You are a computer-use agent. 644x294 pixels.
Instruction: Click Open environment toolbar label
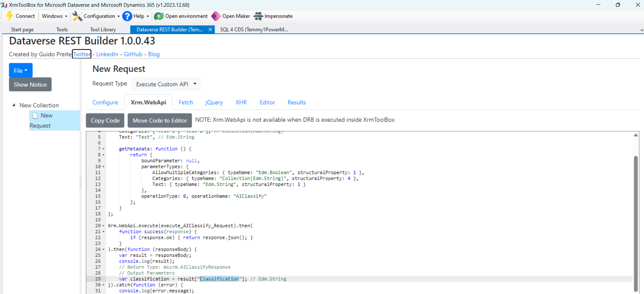point(186,16)
